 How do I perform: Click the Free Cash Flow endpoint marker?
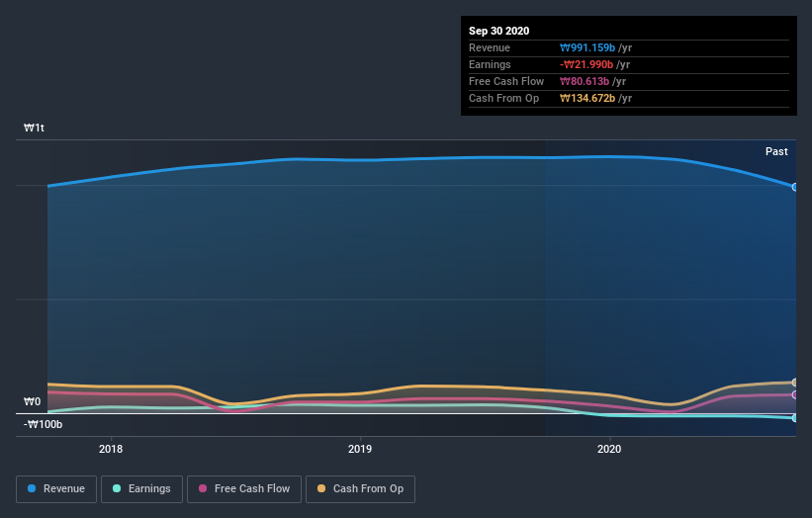point(794,394)
